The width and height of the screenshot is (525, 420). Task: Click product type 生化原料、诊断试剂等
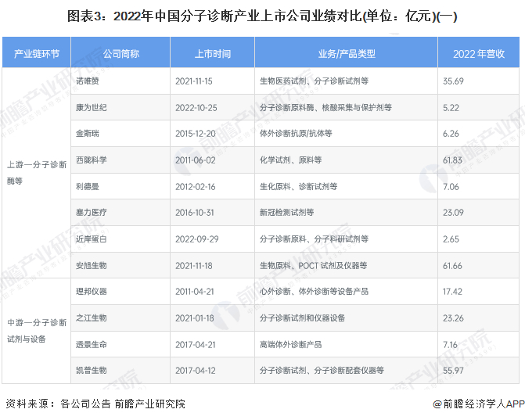coord(298,186)
